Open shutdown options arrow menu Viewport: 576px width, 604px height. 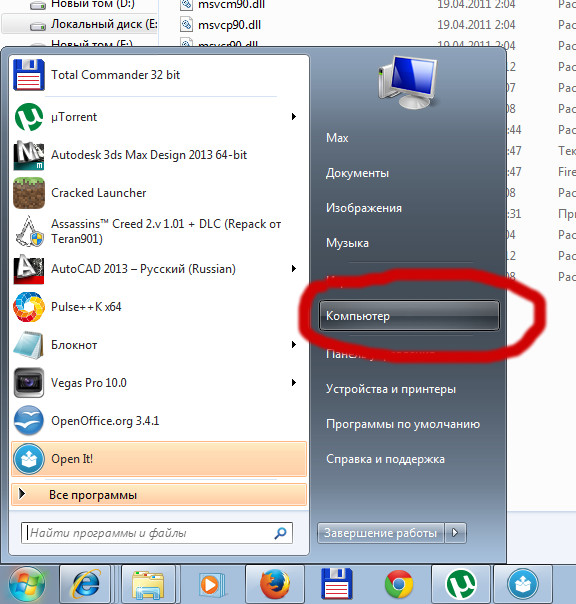click(x=455, y=533)
